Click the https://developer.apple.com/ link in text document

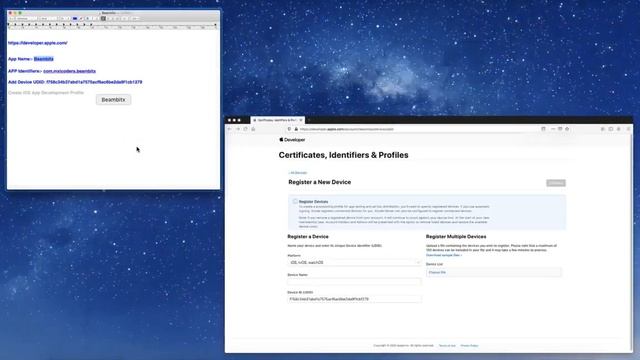click(38, 43)
